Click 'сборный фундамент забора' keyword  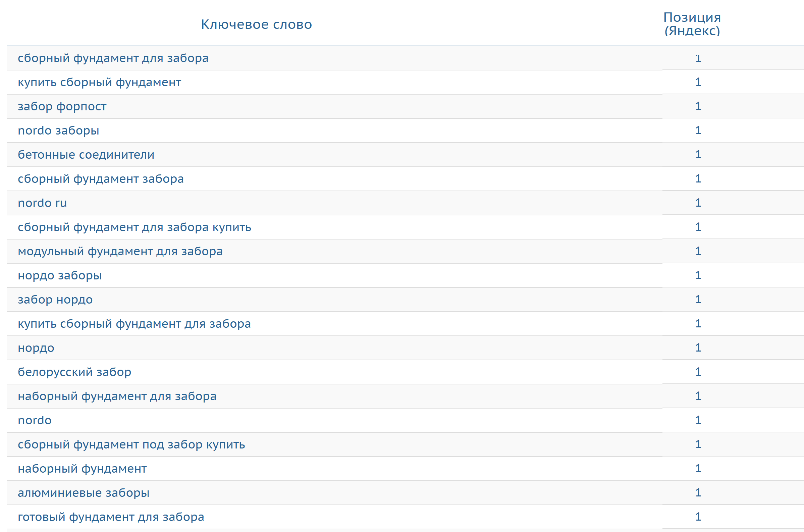[101, 179]
